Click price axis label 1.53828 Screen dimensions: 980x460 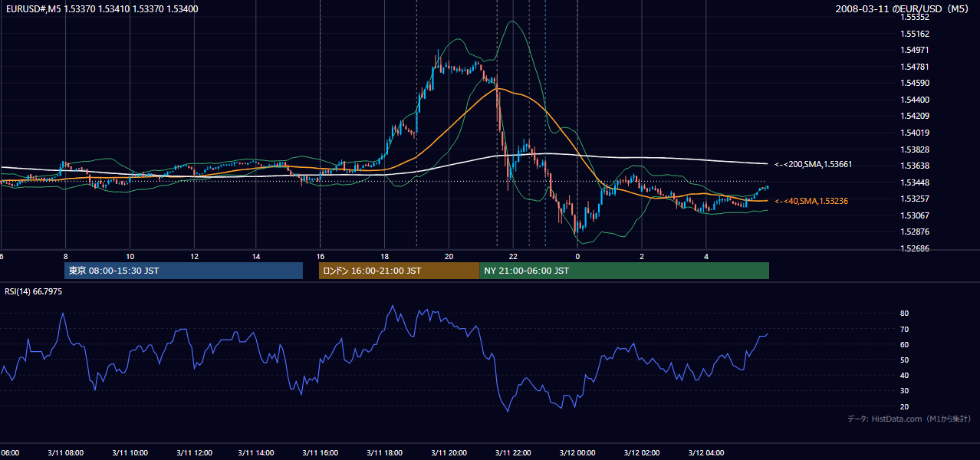(914, 149)
